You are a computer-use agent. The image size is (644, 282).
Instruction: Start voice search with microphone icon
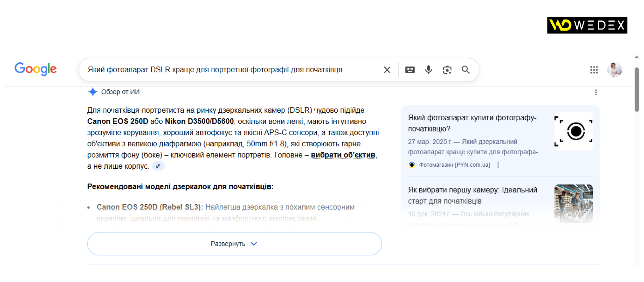(428, 70)
